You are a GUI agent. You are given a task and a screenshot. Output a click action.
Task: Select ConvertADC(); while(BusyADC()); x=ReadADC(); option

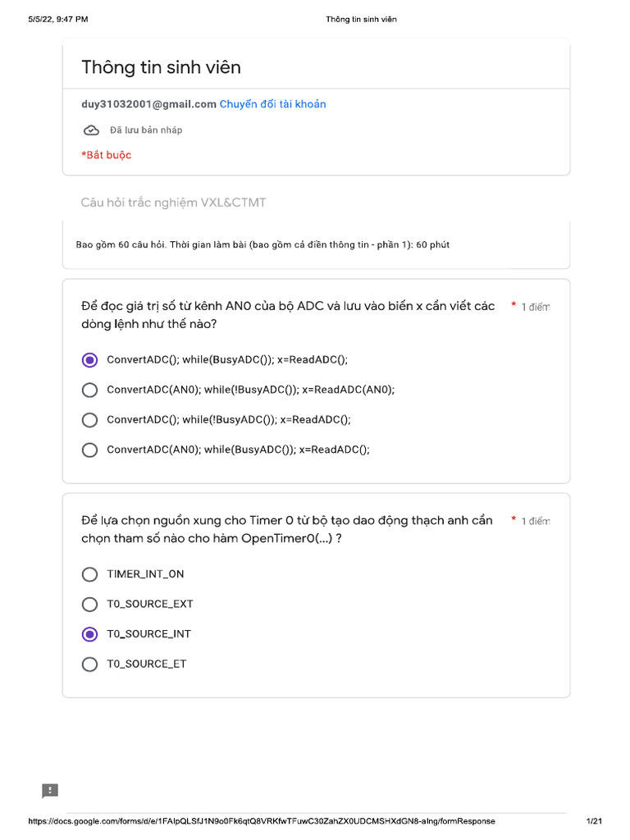(90, 360)
